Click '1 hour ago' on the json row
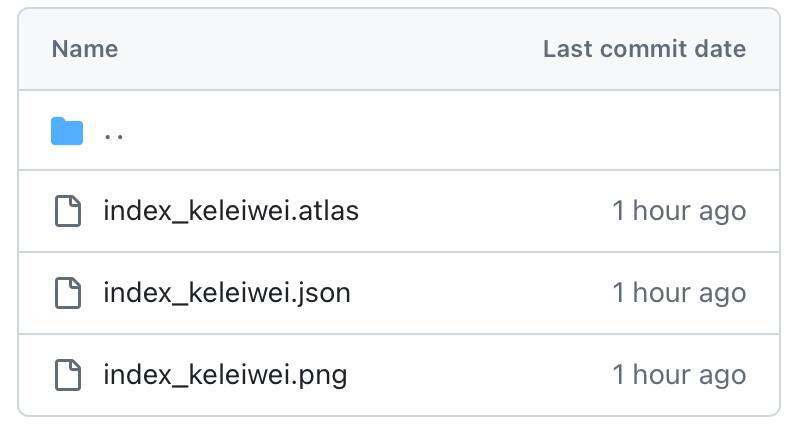795x441 pixels. click(x=679, y=293)
